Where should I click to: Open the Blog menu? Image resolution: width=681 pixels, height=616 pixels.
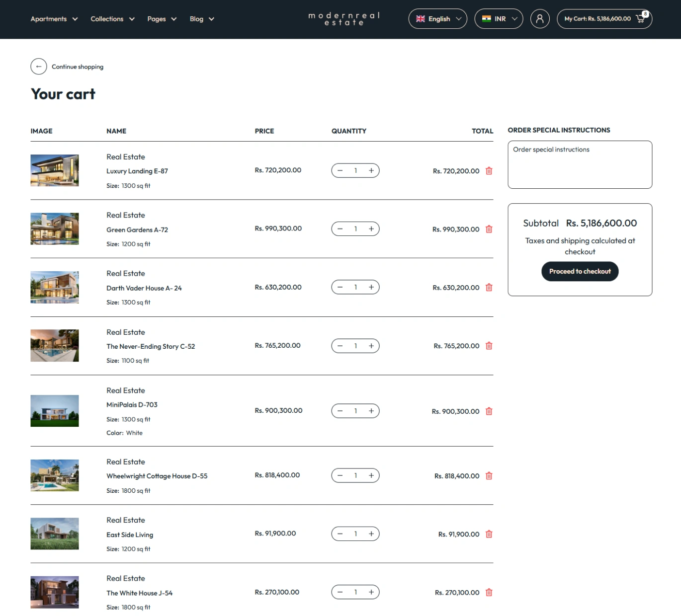pos(201,19)
